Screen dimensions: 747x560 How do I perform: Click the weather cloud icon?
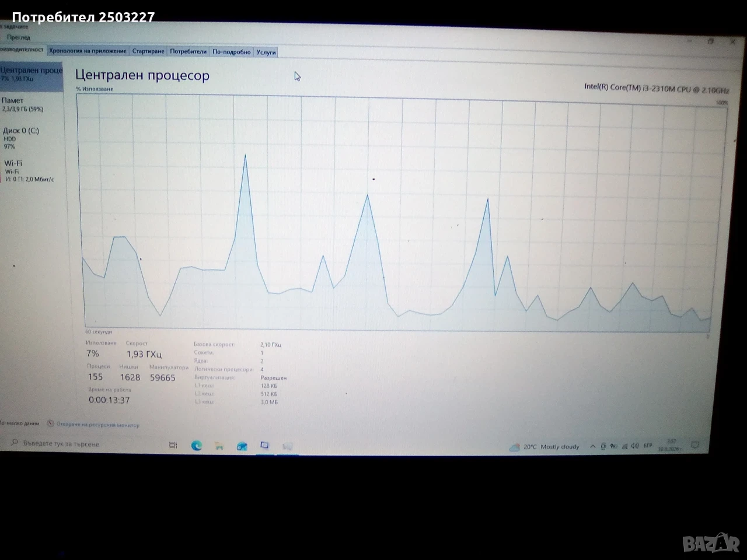click(x=514, y=447)
